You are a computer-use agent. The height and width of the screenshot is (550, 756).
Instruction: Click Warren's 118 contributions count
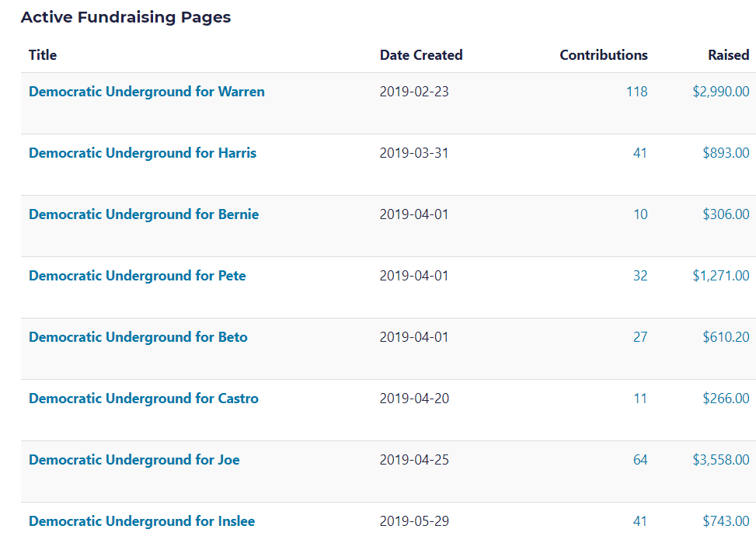point(636,92)
